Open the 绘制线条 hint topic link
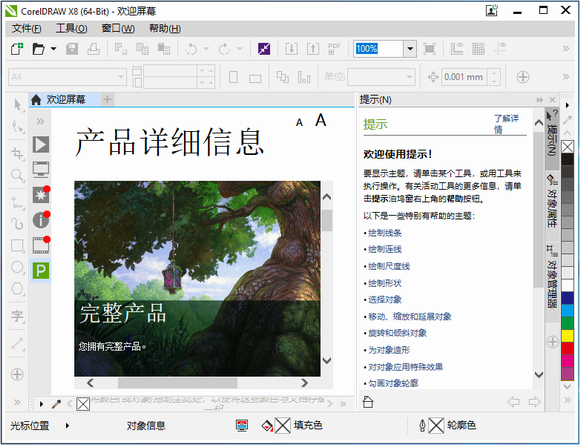This screenshot has width=580, height=445. click(385, 233)
